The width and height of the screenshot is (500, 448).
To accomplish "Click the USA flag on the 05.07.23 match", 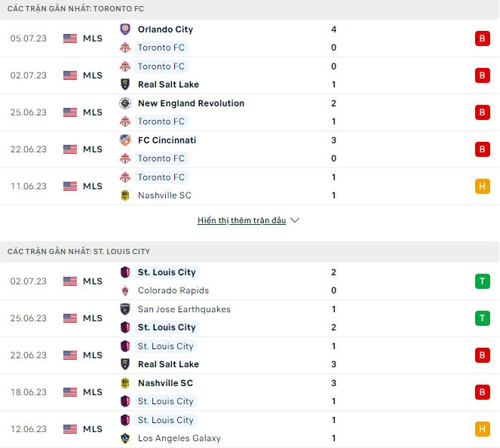I will point(70,38).
